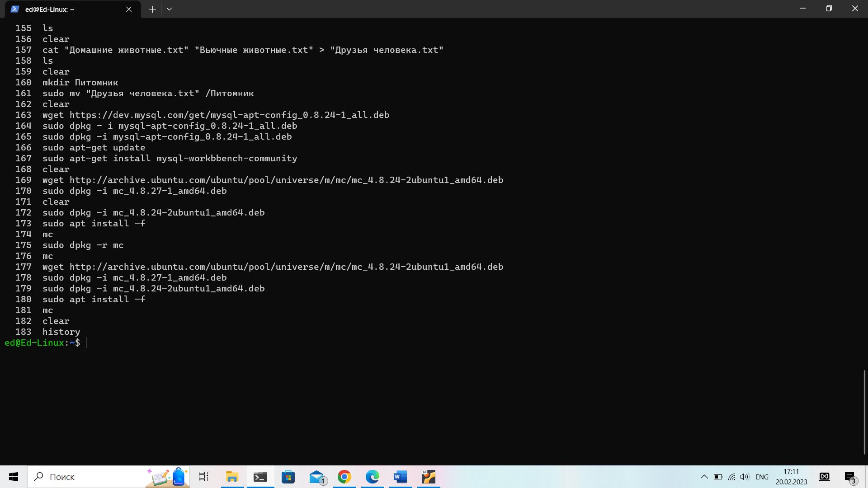This screenshot has width=868, height=488.
Task: Open Google Chrome from the taskbar
Action: click(344, 477)
